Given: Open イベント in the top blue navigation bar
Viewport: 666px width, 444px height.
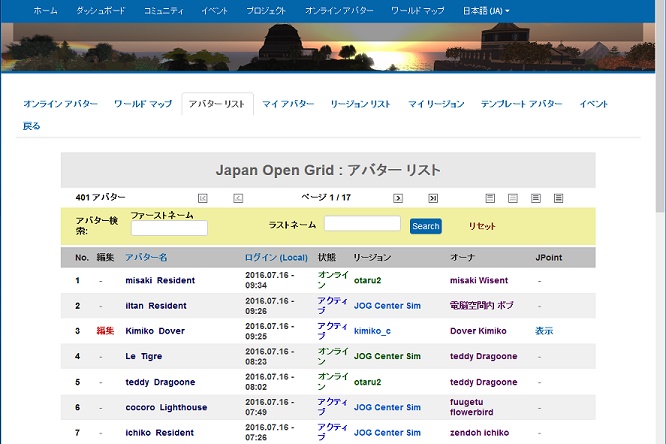Looking at the screenshot, I should pyautogui.click(x=214, y=11).
